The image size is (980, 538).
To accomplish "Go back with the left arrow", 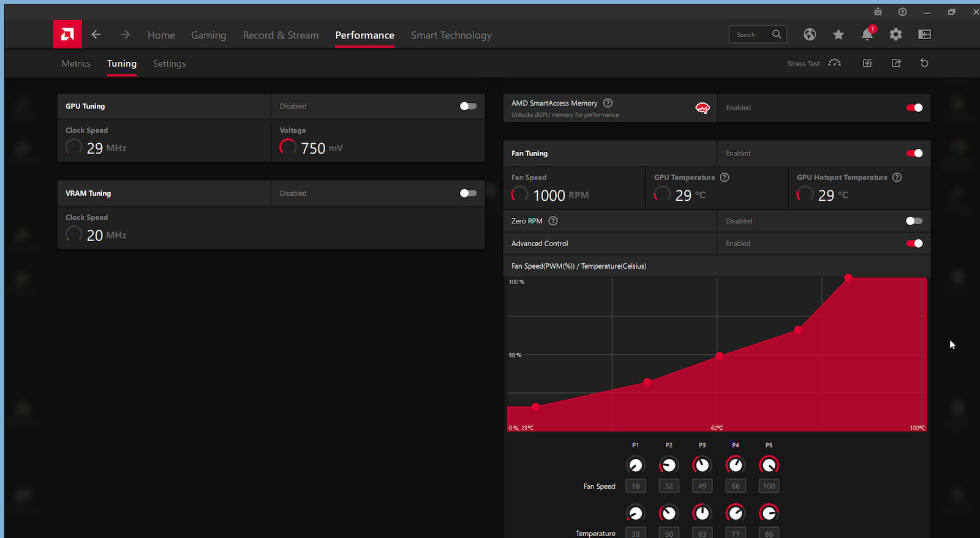I will tap(96, 34).
